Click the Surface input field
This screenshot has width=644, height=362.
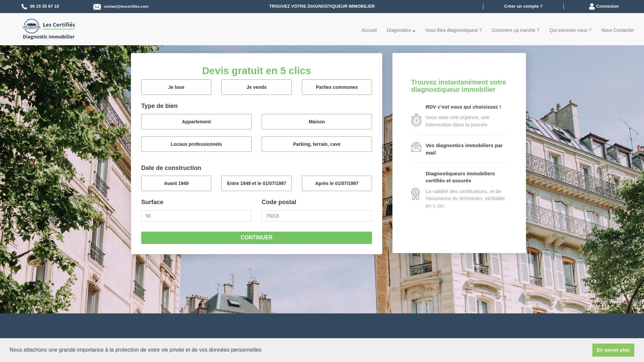(196, 216)
